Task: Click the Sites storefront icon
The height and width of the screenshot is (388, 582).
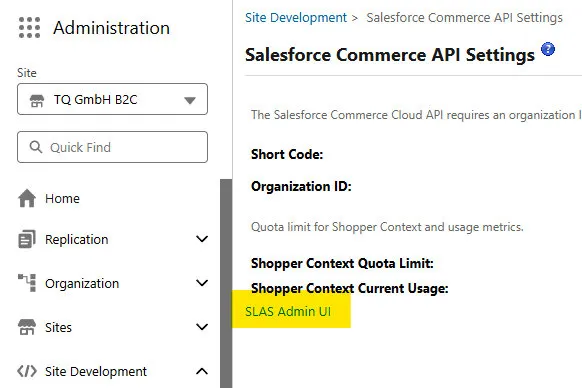Action: (x=27, y=327)
